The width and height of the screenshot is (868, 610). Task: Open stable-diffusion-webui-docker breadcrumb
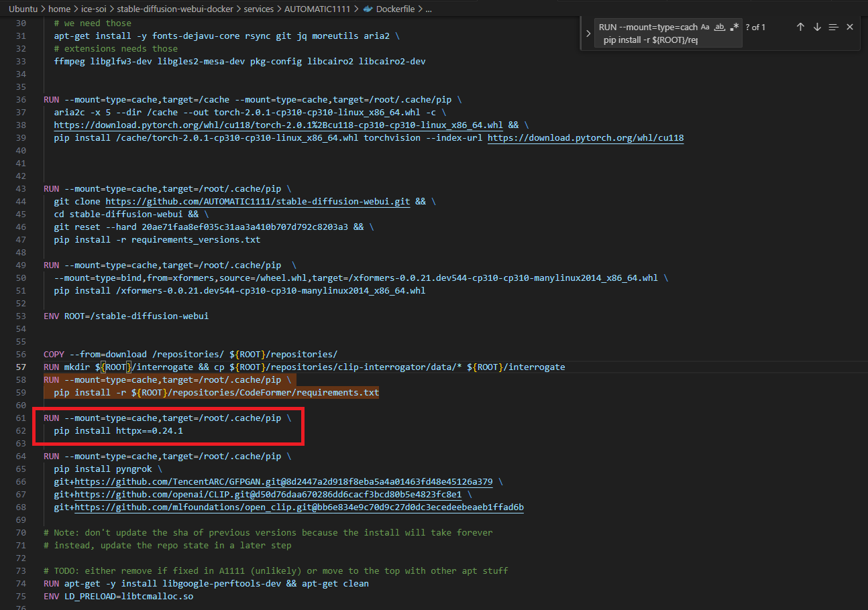coord(174,9)
